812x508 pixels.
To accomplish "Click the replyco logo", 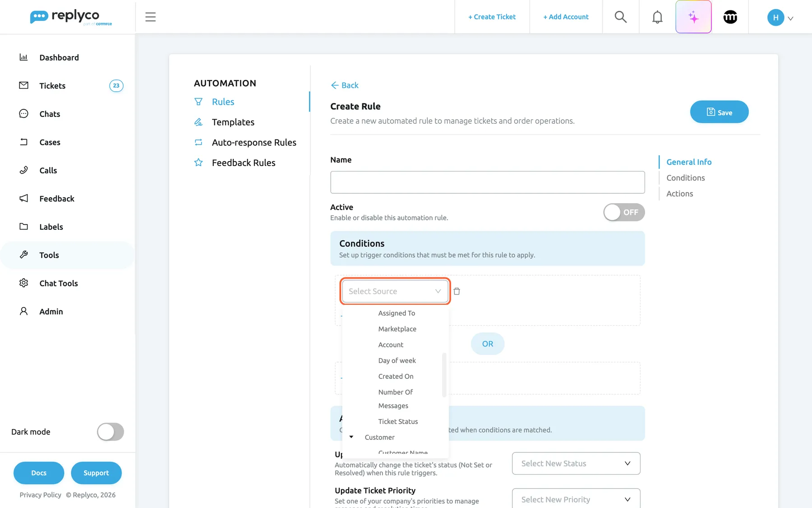I will [71, 17].
